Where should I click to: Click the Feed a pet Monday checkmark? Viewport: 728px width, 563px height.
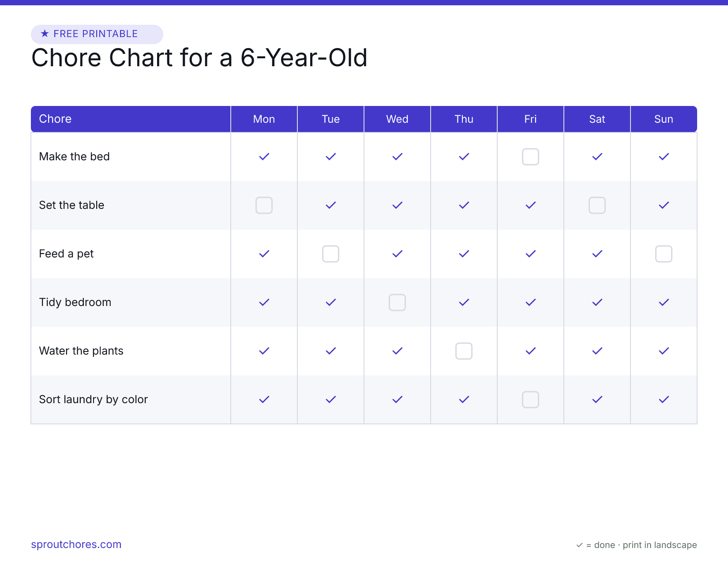(x=264, y=254)
